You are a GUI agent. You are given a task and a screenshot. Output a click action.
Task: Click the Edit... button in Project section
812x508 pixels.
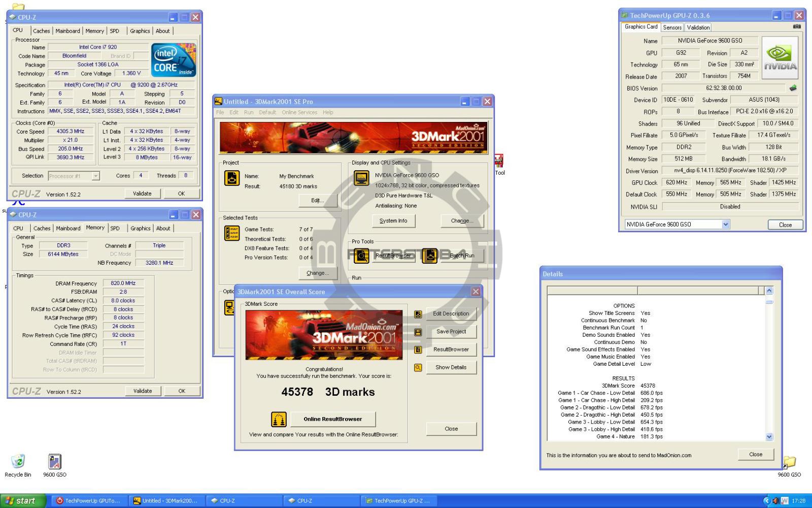318,201
